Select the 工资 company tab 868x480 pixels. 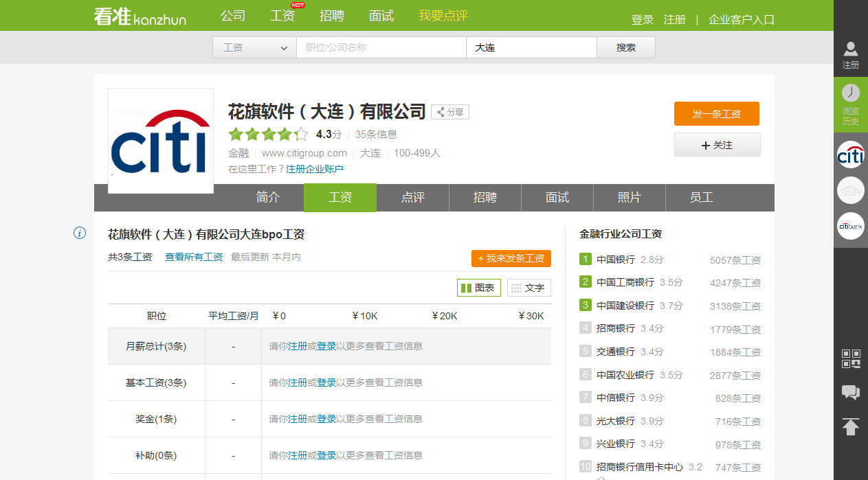tap(340, 198)
